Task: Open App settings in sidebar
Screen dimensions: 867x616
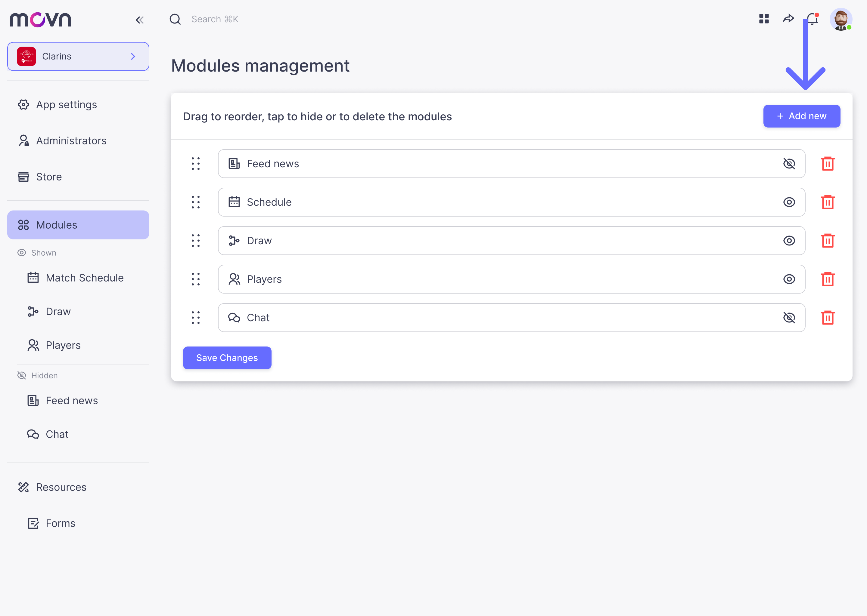Action: click(67, 105)
